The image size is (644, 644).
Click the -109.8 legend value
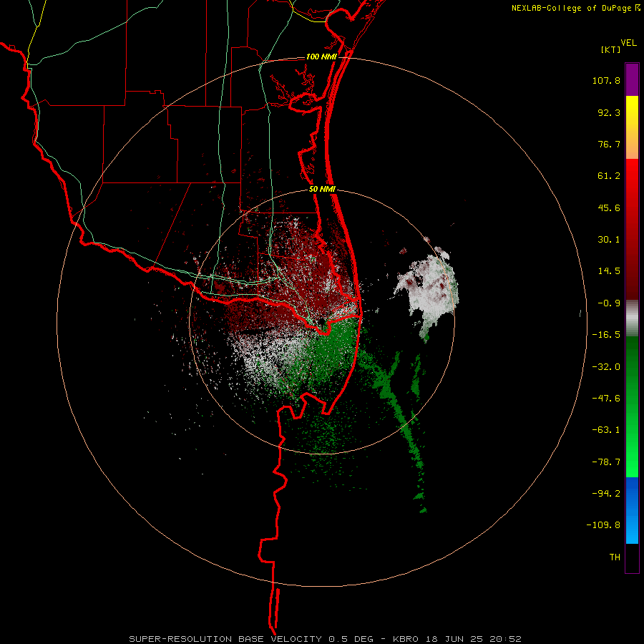click(603, 525)
